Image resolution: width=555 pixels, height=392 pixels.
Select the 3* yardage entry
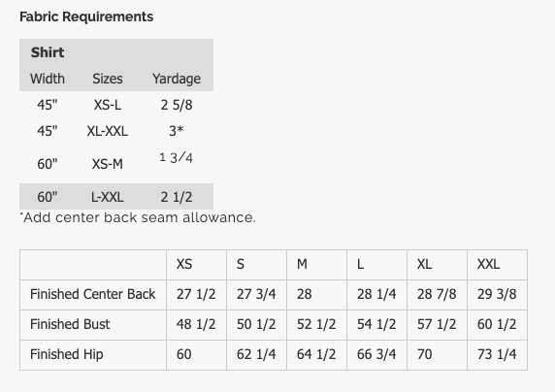pyautogui.click(x=177, y=131)
